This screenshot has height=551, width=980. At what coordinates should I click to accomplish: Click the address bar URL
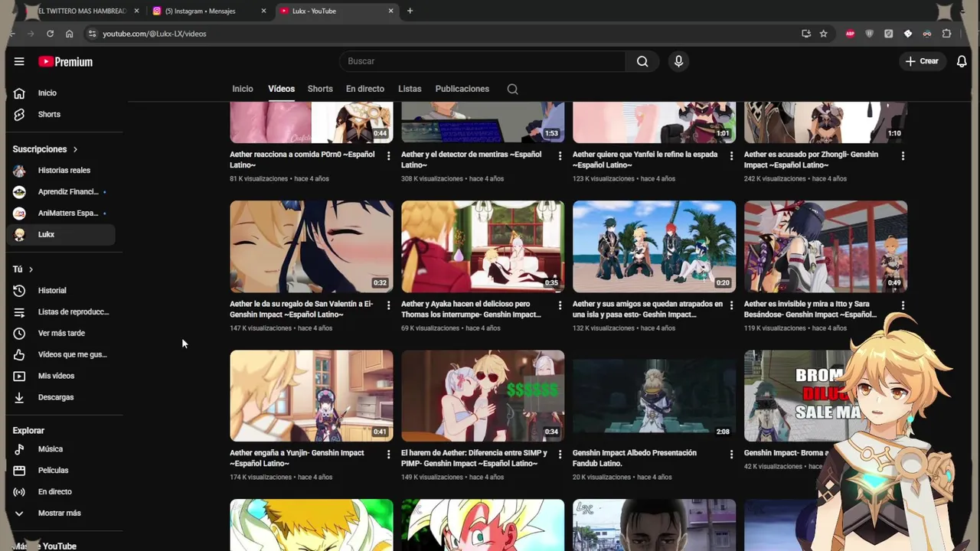click(x=155, y=34)
